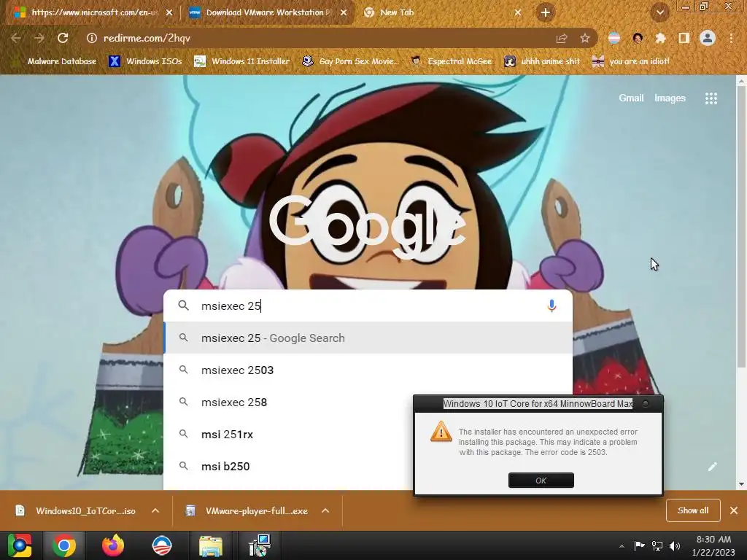Open the Windows ISOs bookmark

[x=145, y=61]
